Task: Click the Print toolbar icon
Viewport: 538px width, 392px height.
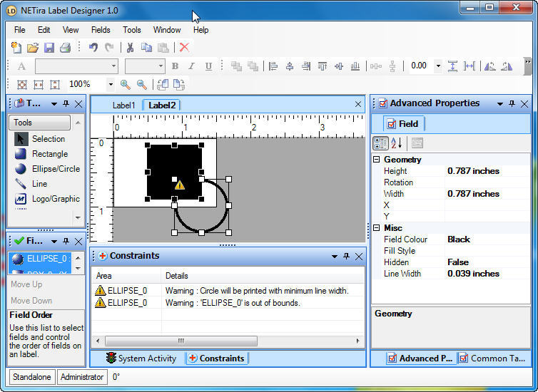Action: [x=65, y=48]
